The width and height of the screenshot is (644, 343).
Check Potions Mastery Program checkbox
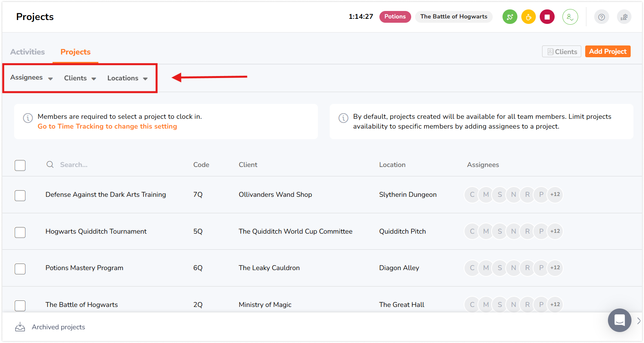click(x=20, y=269)
